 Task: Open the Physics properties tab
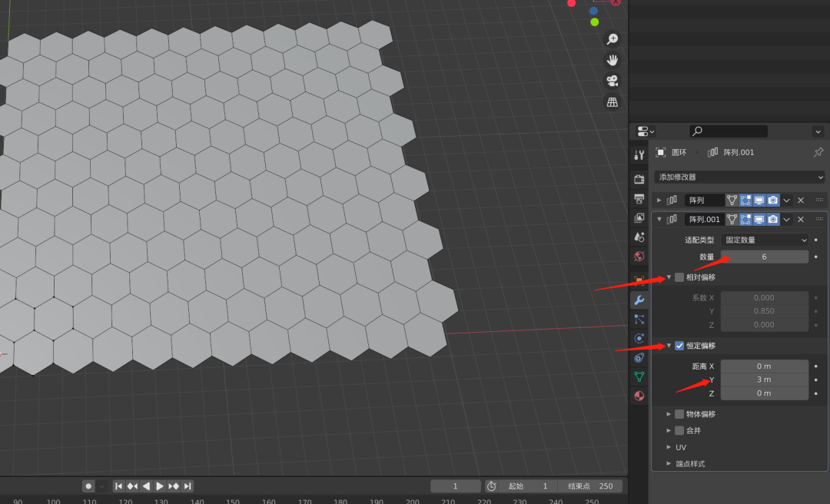tap(639, 338)
